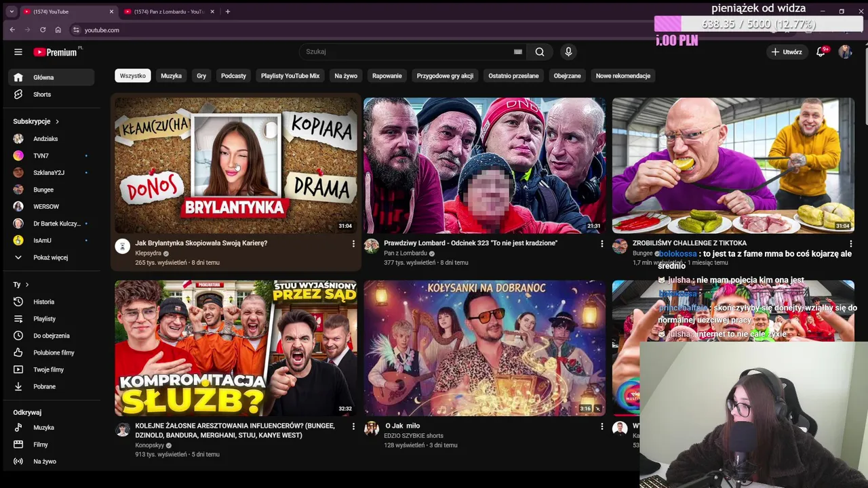Select Przygodowe gry akcji chip
The image size is (868, 488).
click(x=445, y=76)
